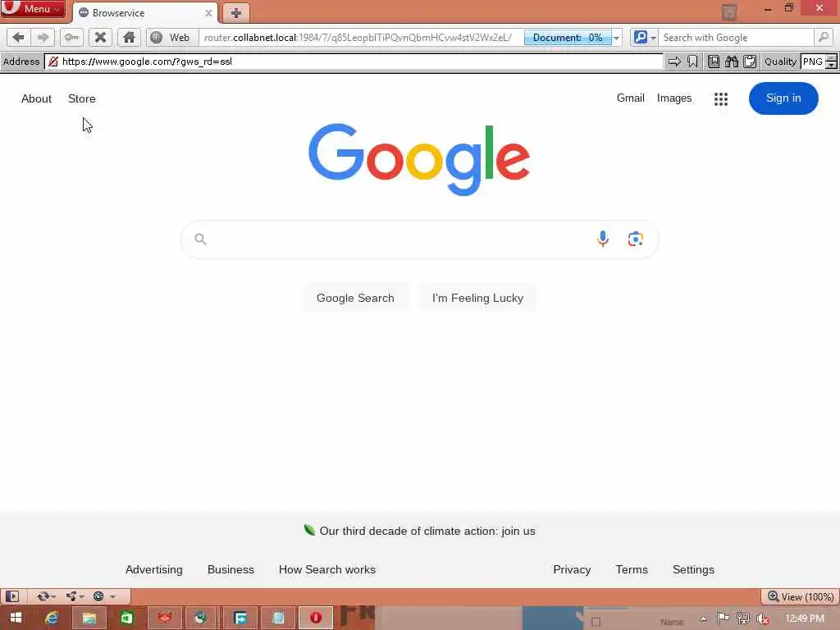Open the search engine selector dropdown
Viewport: 840px width, 630px height.
tap(645, 38)
